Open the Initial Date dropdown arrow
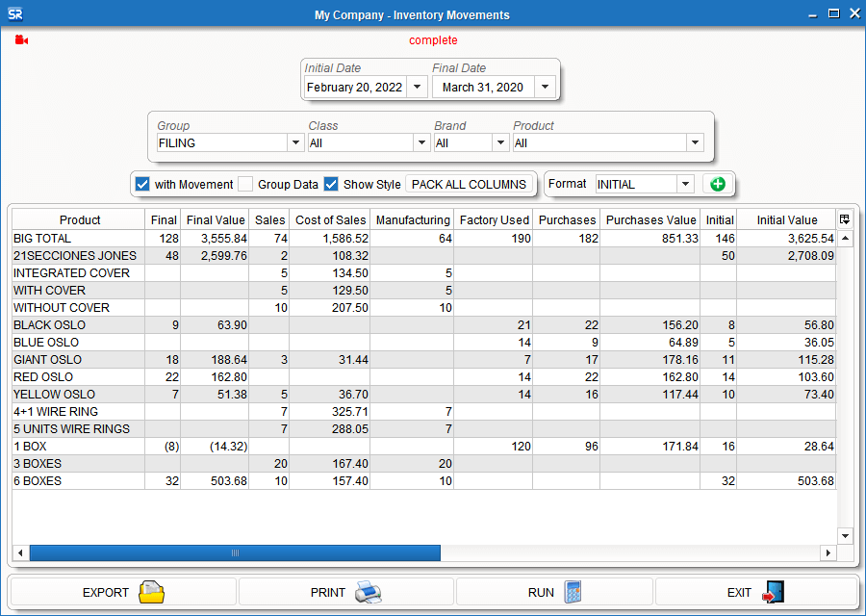This screenshot has height=616, width=866. pyautogui.click(x=417, y=87)
